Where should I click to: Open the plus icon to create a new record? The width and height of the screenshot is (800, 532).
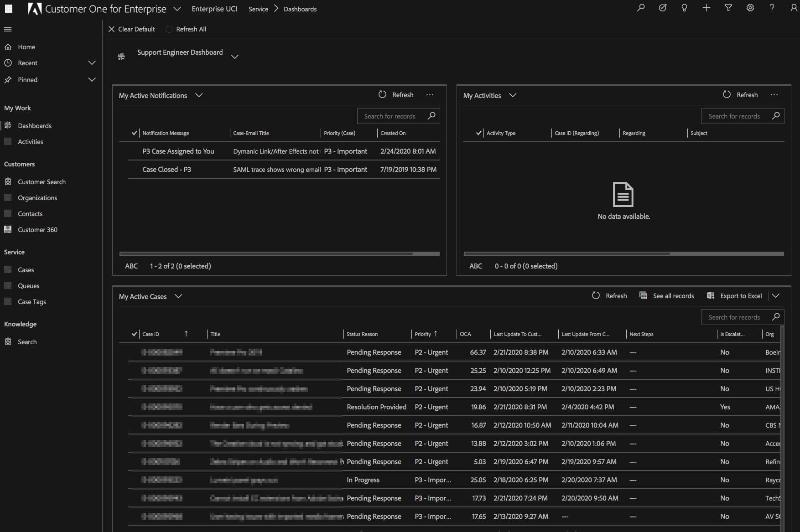(706, 8)
